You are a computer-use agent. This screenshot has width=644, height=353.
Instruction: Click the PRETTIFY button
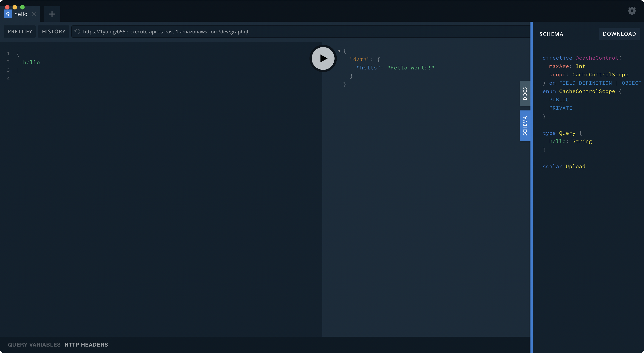[x=20, y=32]
